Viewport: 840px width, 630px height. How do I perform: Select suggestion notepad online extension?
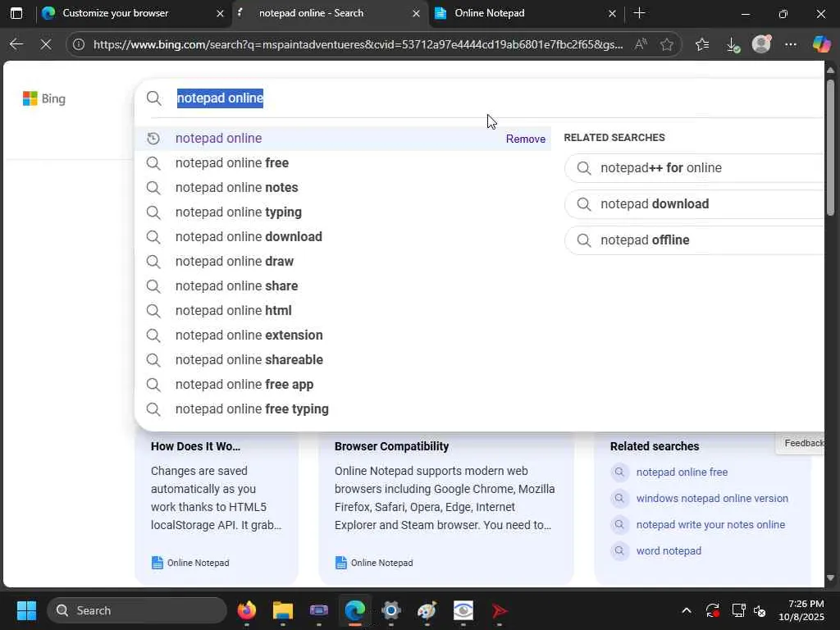pos(343,336)
